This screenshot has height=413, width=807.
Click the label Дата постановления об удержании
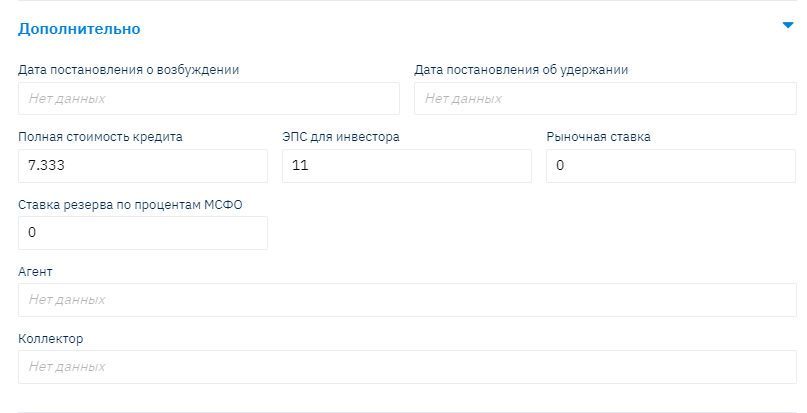520,69
